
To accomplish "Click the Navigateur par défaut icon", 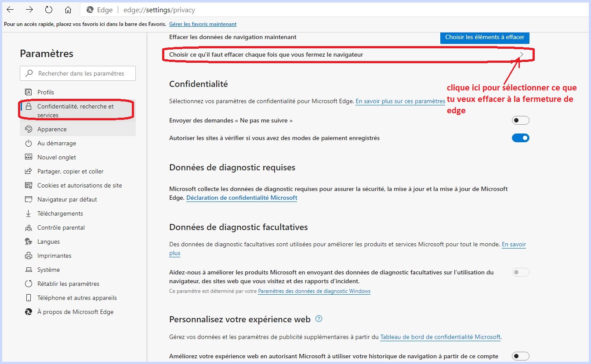I will 29,199.
